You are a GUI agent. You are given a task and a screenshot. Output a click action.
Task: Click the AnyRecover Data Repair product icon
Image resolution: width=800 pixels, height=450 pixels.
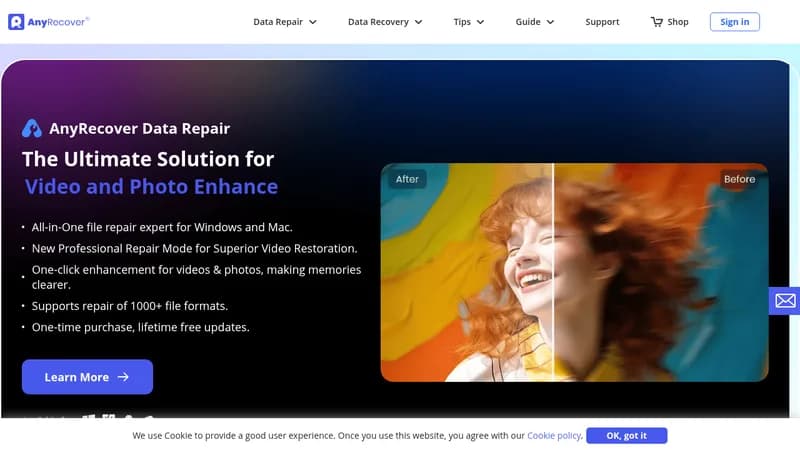pos(32,129)
